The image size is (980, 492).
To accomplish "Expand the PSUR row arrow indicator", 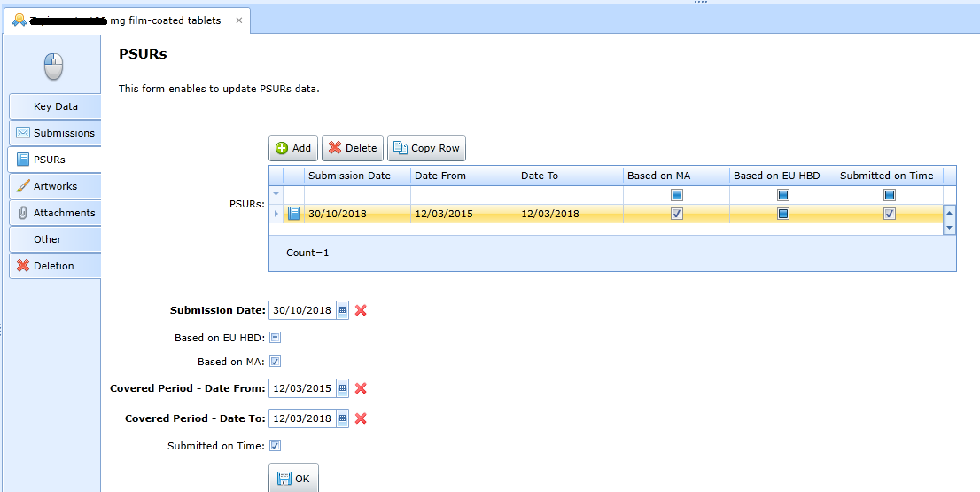I will pos(276,214).
